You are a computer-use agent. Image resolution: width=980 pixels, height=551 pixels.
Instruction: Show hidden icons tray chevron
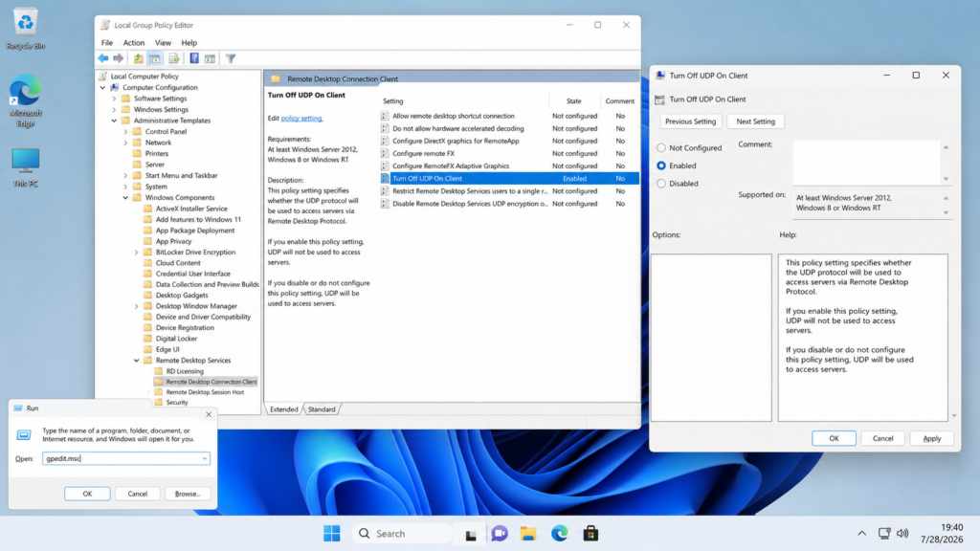(x=862, y=534)
